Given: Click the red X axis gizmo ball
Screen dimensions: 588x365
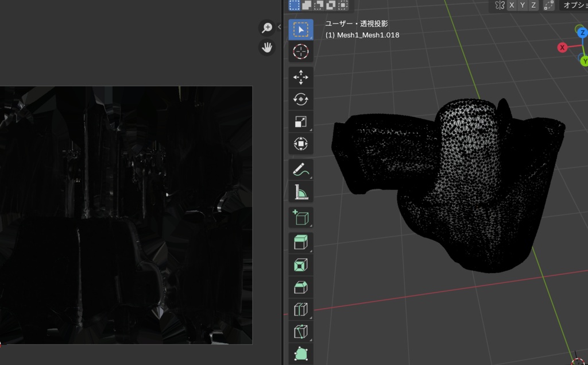Looking at the screenshot, I should point(562,47).
